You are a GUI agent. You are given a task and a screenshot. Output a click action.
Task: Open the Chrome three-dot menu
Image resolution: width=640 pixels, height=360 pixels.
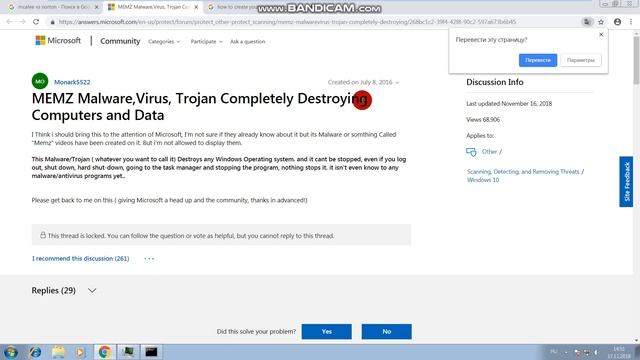(x=631, y=22)
